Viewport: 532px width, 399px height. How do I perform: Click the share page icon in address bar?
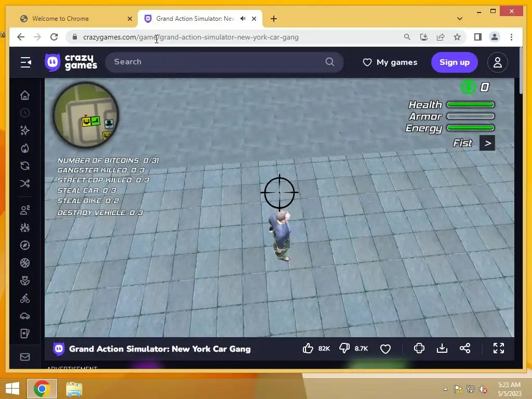click(x=441, y=37)
